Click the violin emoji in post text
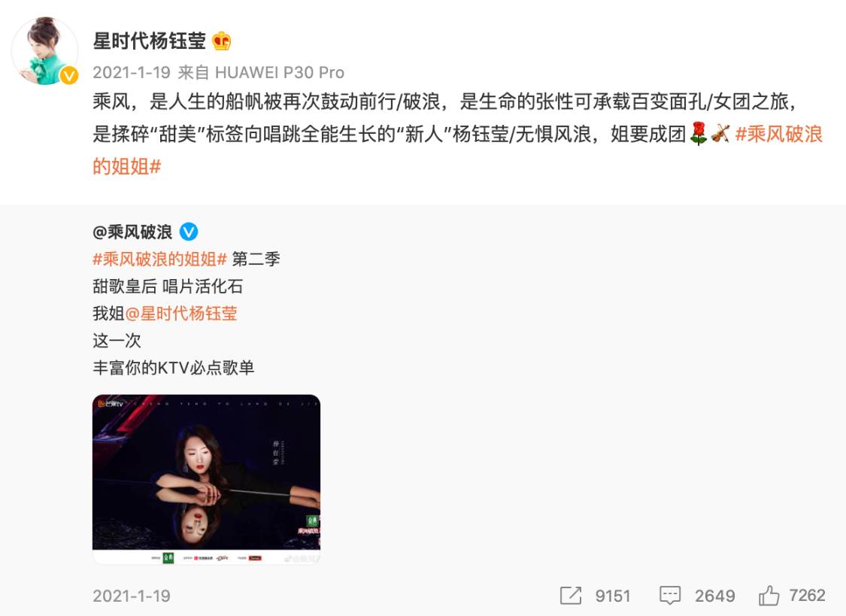The width and height of the screenshot is (846, 616). click(720, 133)
